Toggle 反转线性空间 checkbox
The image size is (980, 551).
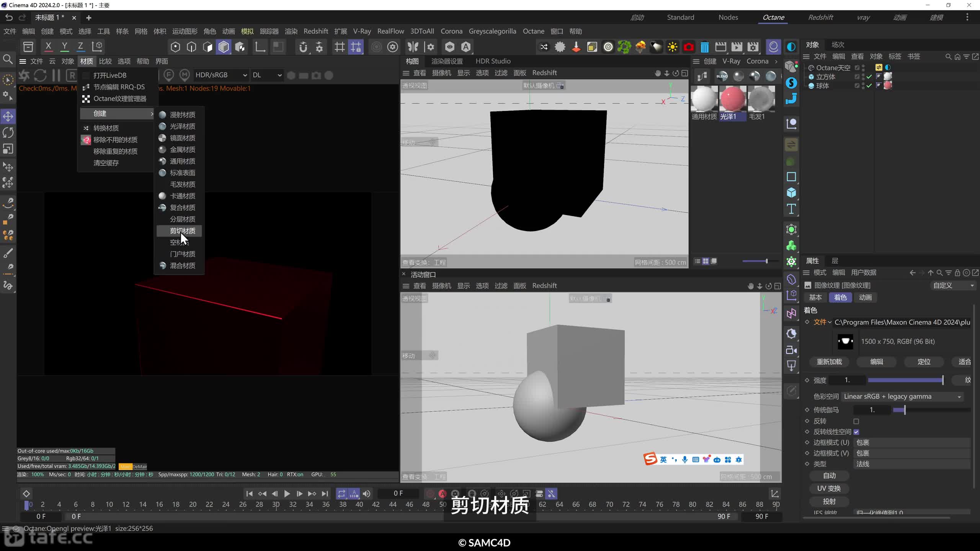point(856,432)
